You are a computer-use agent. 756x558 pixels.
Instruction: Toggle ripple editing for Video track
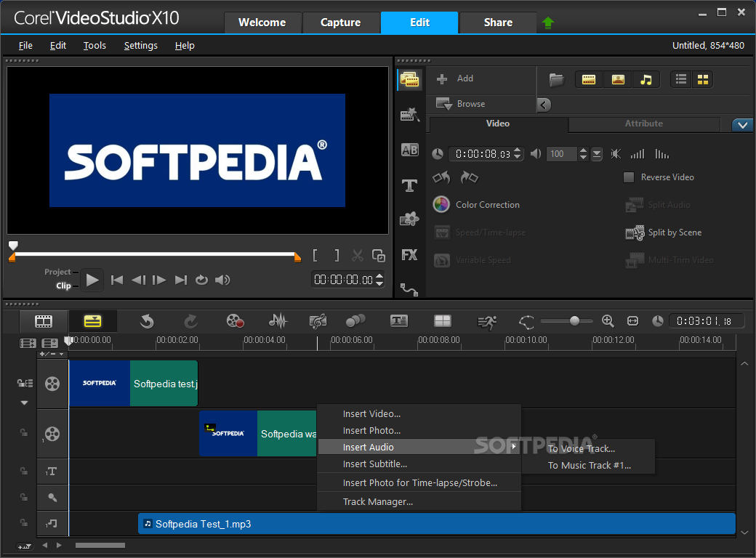tap(25, 384)
